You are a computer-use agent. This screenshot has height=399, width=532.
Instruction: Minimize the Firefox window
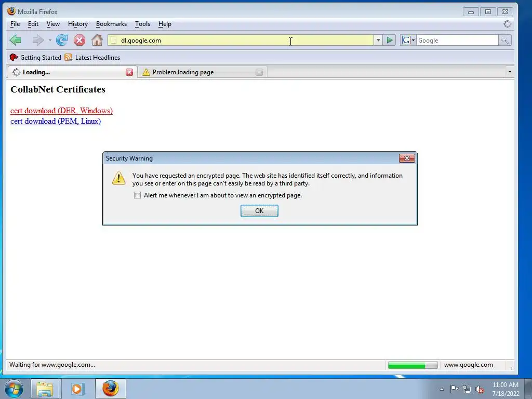(x=471, y=12)
